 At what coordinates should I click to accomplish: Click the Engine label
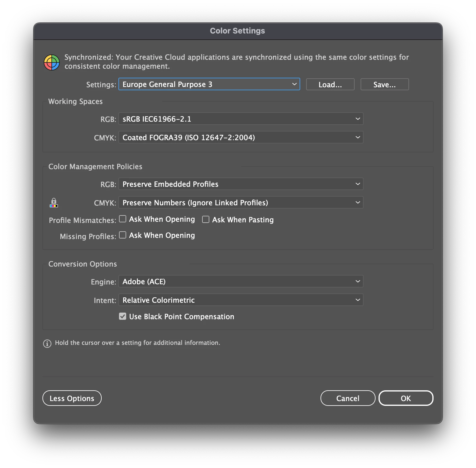[x=103, y=282]
